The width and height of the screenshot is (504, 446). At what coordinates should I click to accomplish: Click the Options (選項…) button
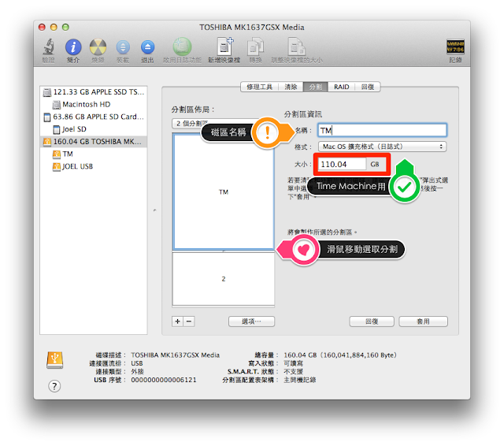point(251,321)
